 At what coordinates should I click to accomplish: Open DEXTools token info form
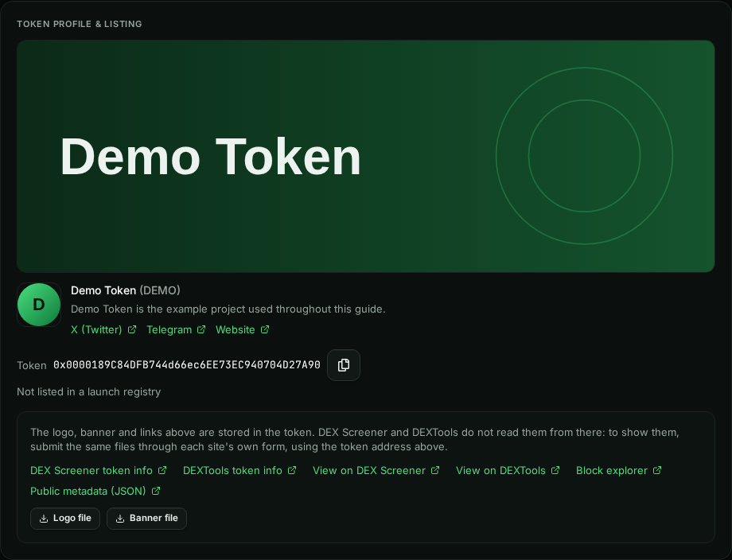(x=239, y=470)
